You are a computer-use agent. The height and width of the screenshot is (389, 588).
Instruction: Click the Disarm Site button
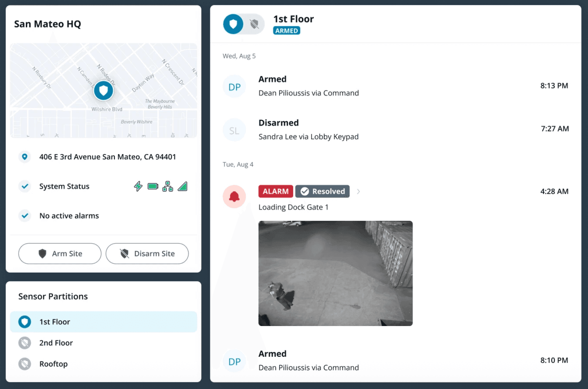coord(147,253)
